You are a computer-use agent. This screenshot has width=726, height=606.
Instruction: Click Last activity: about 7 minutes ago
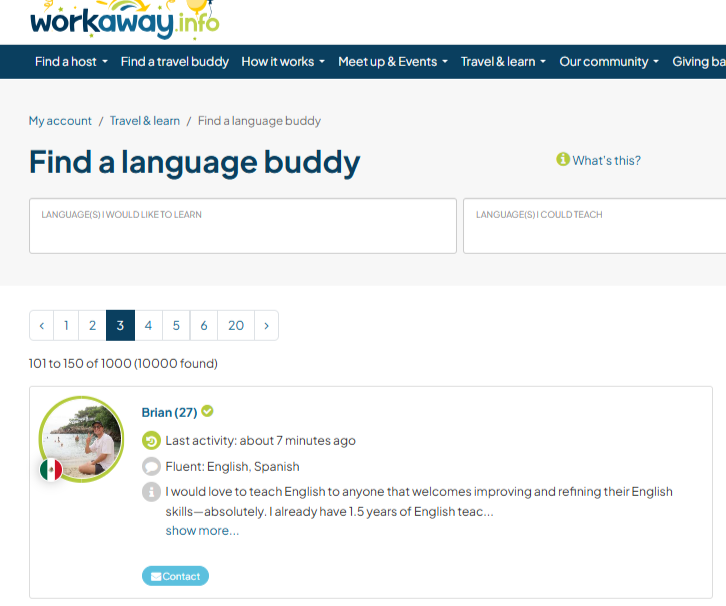(x=260, y=440)
